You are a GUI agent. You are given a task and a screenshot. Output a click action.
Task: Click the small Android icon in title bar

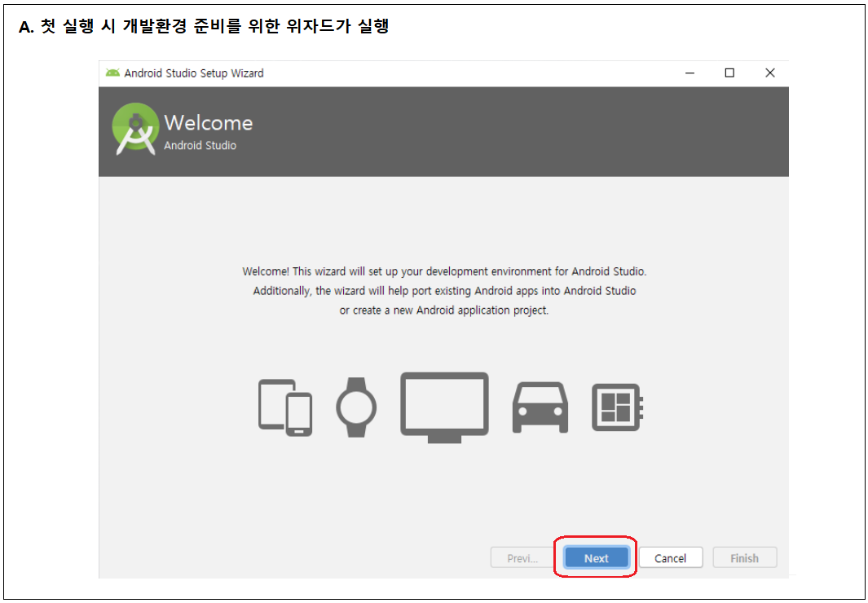(113, 73)
